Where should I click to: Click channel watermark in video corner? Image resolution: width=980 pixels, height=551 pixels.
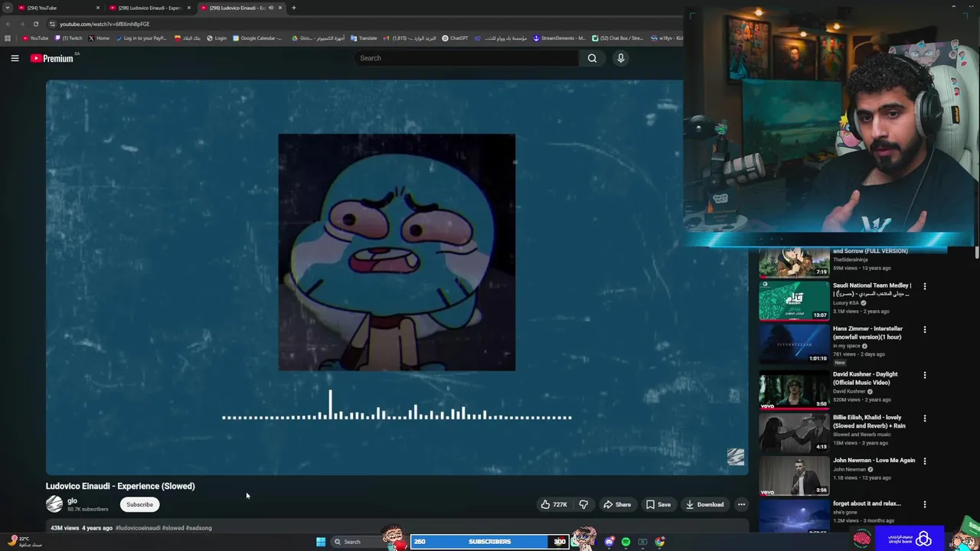(x=735, y=457)
